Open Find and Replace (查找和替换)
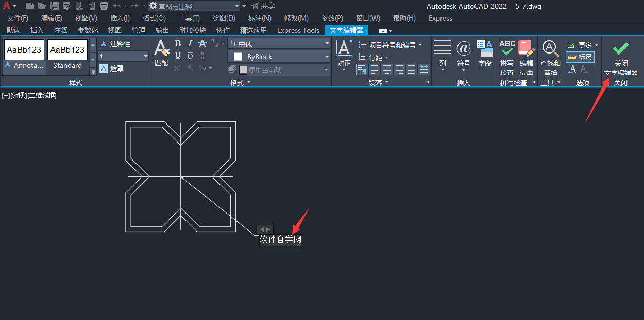Image resolution: width=644 pixels, height=320 pixels. point(550,57)
